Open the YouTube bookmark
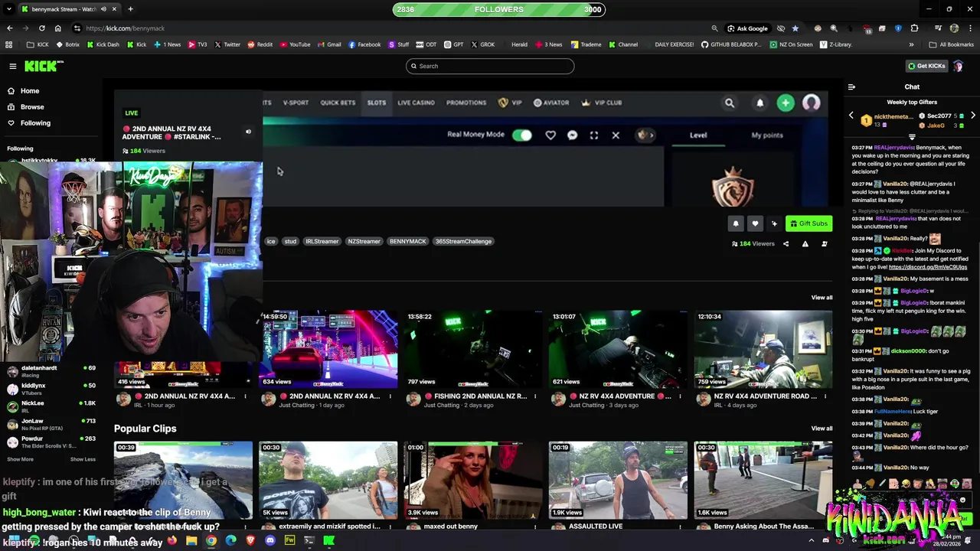The width and height of the screenshot is (980, 551). (x=295, y=44)
